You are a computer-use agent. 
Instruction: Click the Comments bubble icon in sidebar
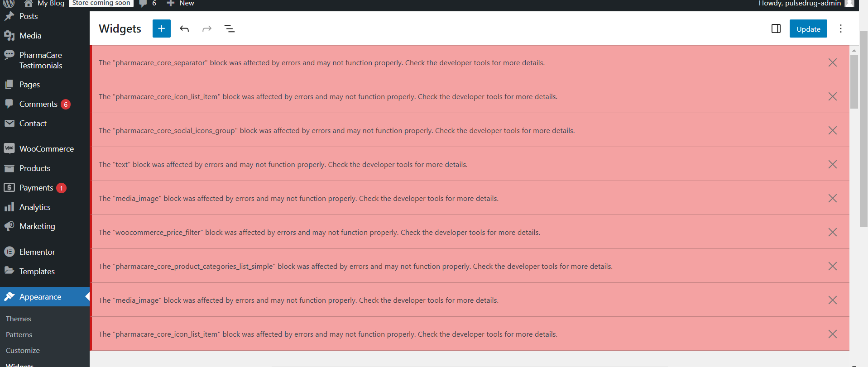[9, 104]
